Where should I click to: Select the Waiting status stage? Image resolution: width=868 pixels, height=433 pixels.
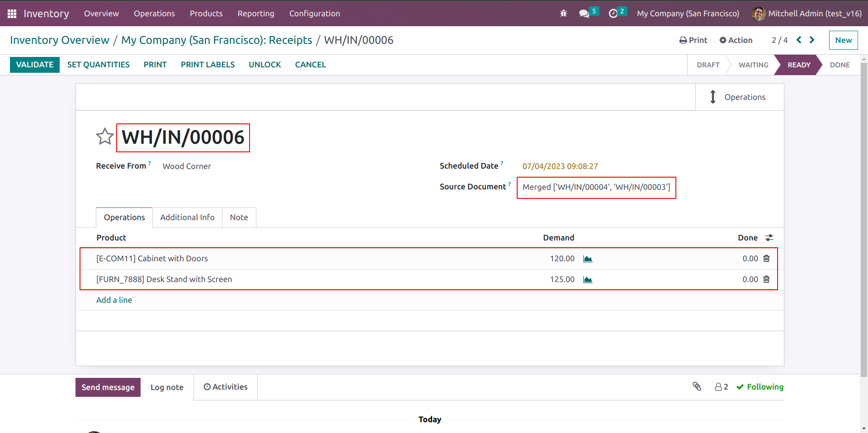click(x=753, y=65)
